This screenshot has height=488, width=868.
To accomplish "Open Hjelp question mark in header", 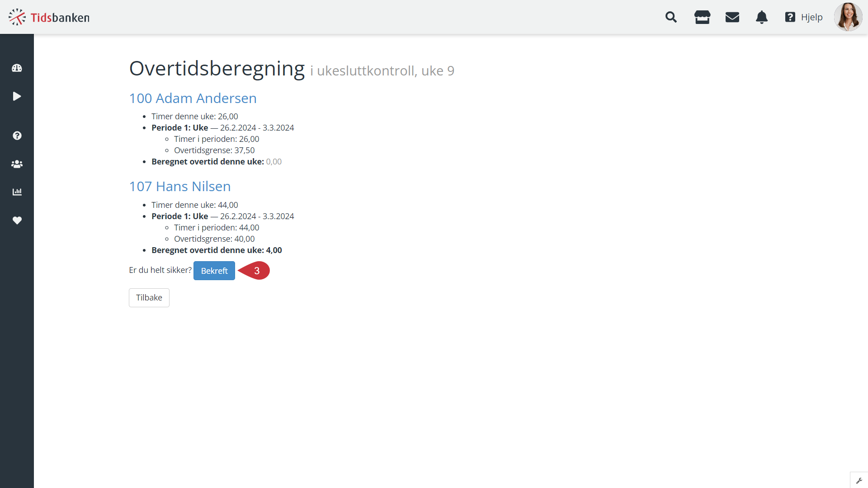I will click(790, 17).
